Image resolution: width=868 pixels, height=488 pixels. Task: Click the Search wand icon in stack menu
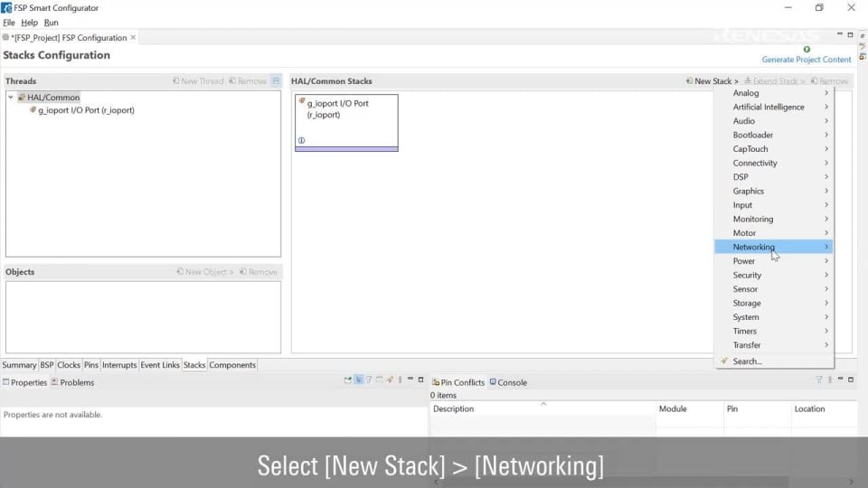tap(724, 361)
